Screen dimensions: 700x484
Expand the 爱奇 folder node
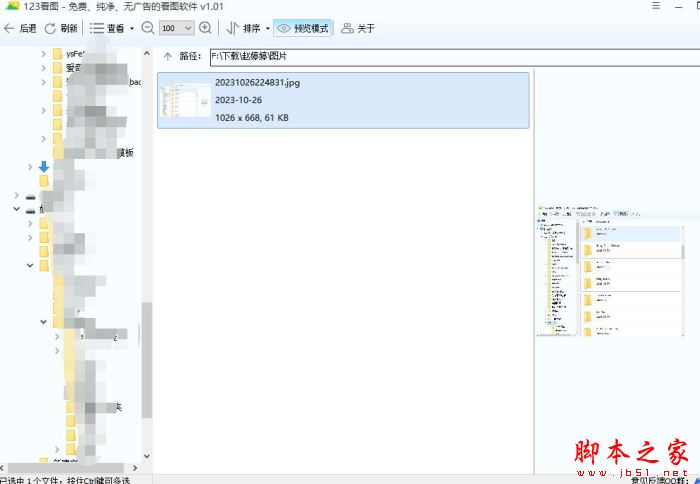point(43,68)
